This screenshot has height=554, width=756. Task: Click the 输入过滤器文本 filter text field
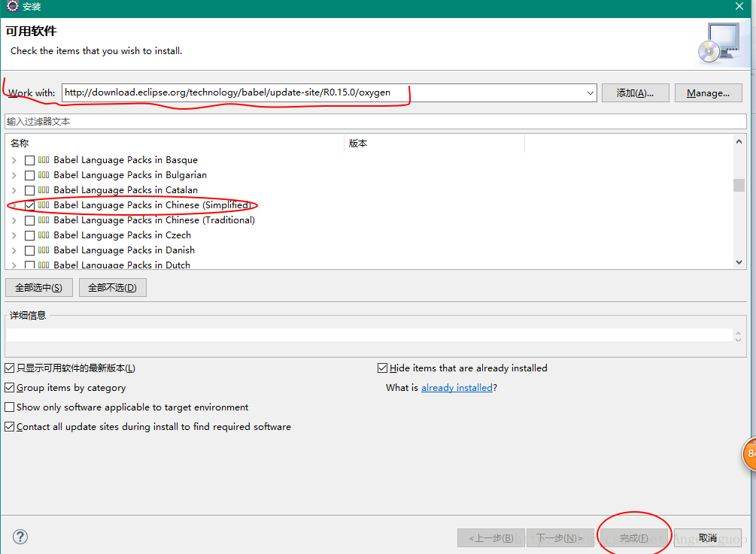coord(375,121)
